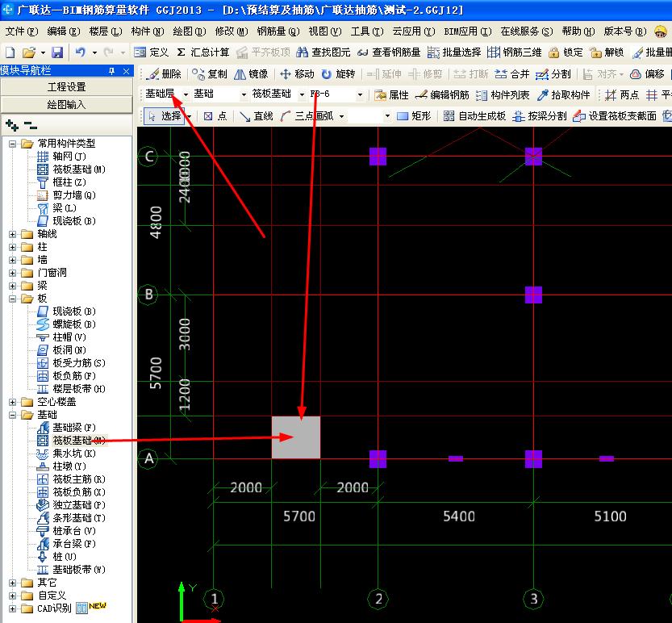Click 查看钢筋量 tool
The height and width of the screenshot is (623, 672).
389,52
